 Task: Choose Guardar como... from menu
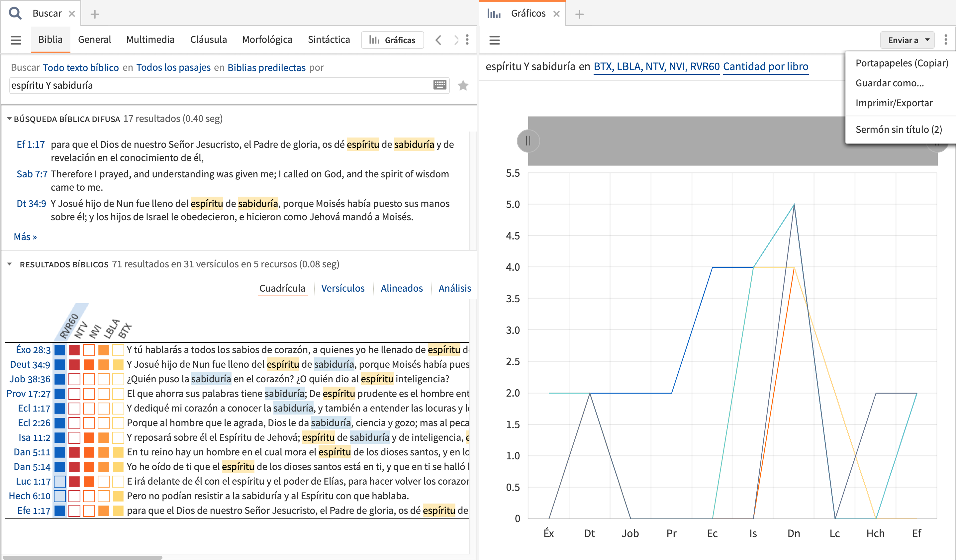coord(889,83)
